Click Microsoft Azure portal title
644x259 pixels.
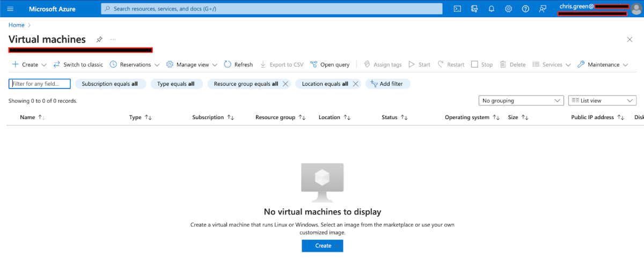click(x=52, y=9)
